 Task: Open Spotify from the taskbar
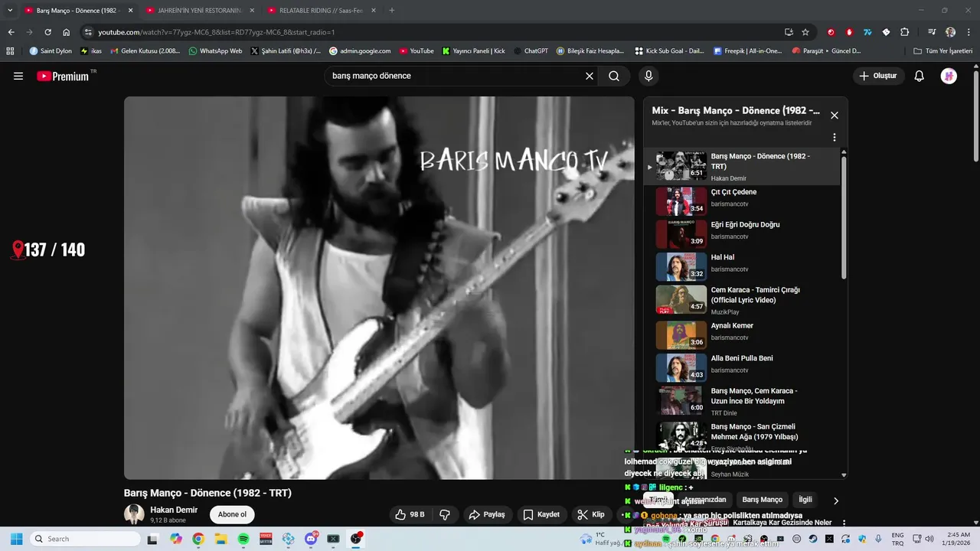[x=243, y=539]
